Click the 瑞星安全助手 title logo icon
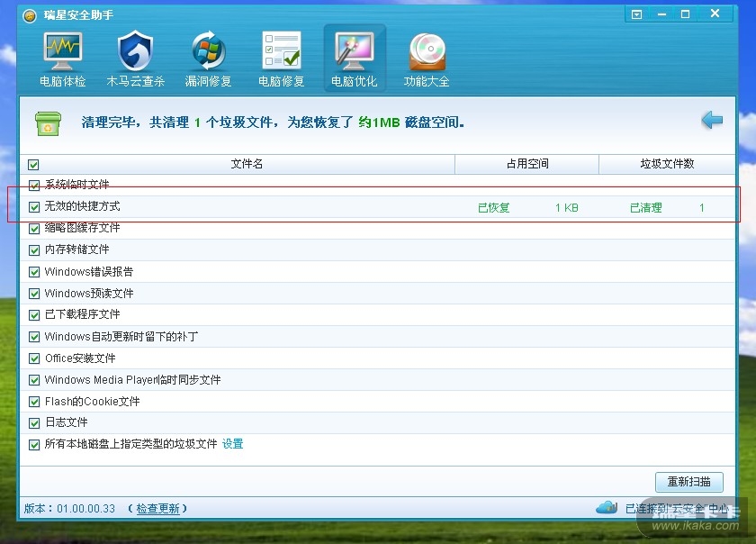The image size is (756, 544). point(30,16)
